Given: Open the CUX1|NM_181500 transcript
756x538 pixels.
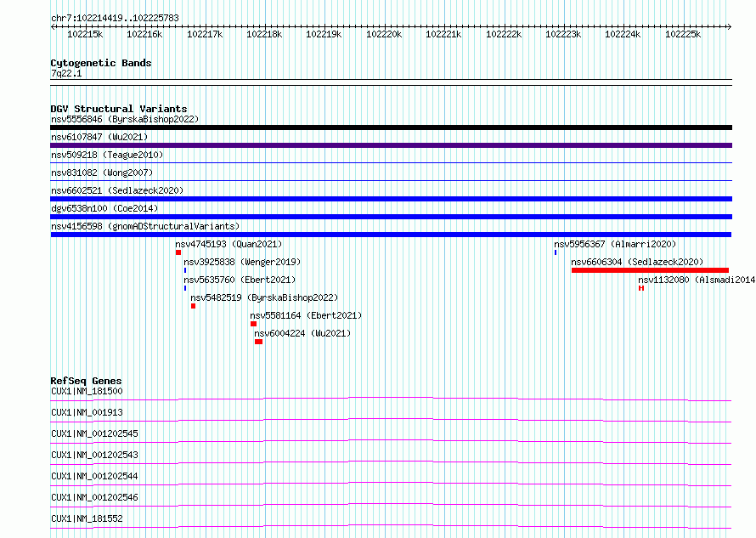Looking at the screenshot, I should 87,391.
